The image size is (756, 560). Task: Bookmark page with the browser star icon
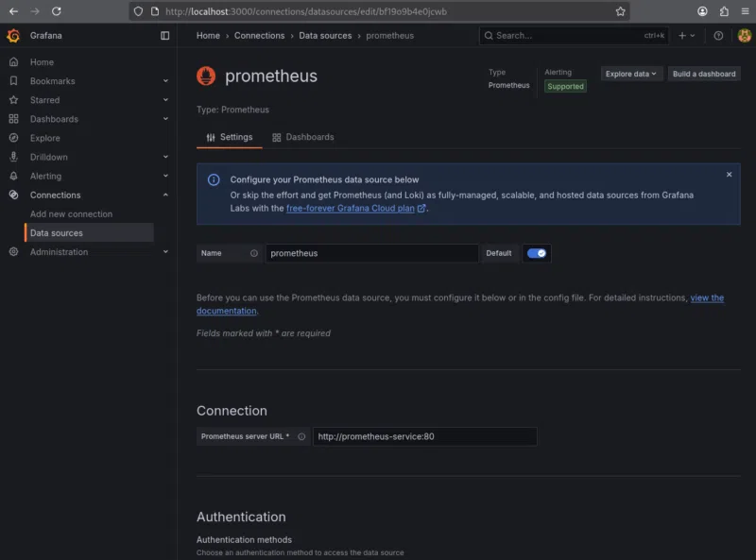tap(620, 11)
